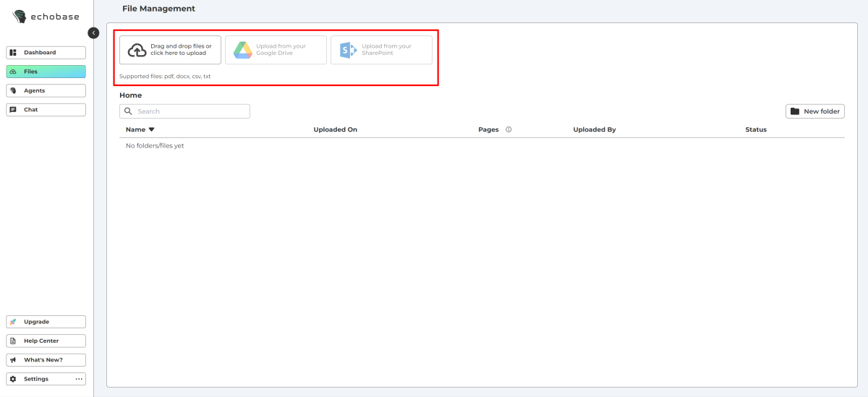
Task: Click the cloud upload icon
Action: pos(137,50)
